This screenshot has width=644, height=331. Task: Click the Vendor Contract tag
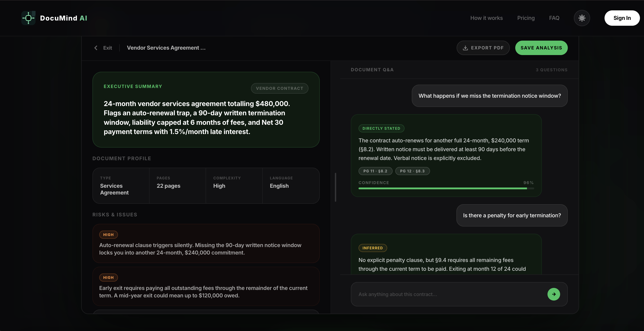click(280, 88)
